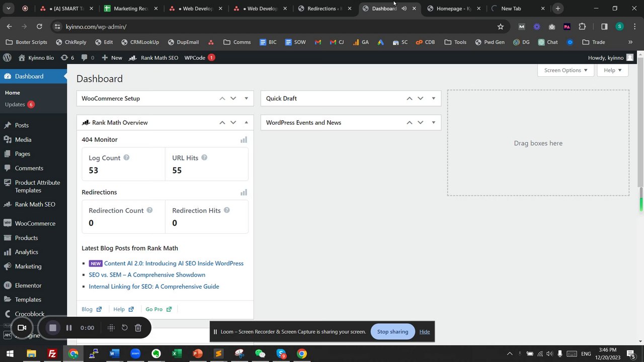Viewport: 644px width, 362px height.
Task: Collapse the Rank Math Overview panel
Action: [246, 123]
